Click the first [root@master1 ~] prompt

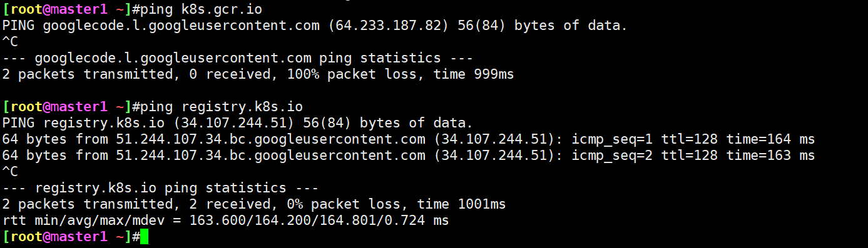pos(68,9)
